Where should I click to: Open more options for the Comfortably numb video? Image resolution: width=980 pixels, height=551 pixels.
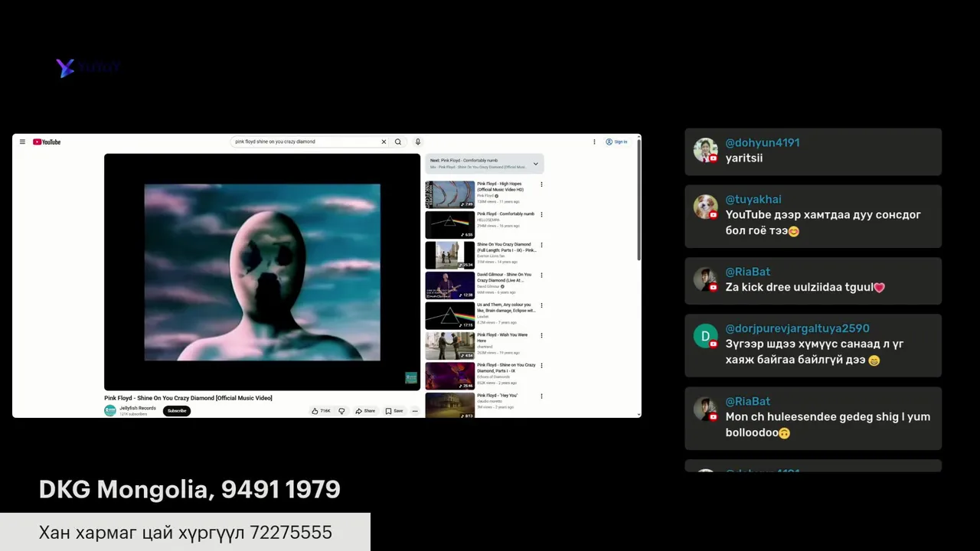tap(541, 214)
